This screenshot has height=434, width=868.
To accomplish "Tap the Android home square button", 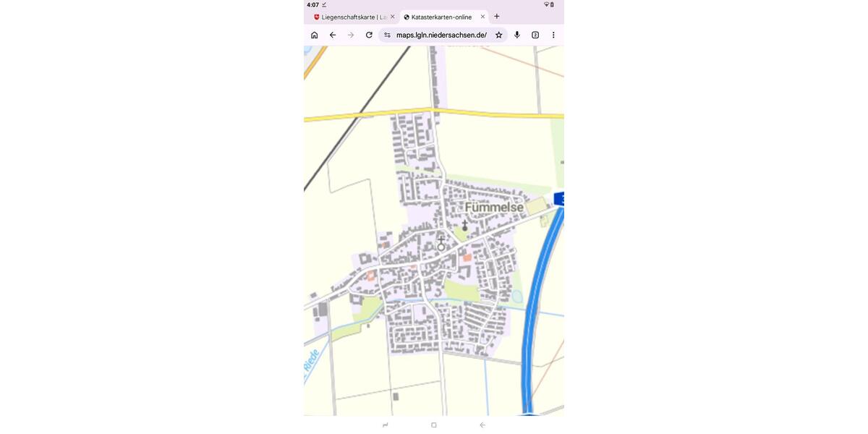I will click(434, 425).
